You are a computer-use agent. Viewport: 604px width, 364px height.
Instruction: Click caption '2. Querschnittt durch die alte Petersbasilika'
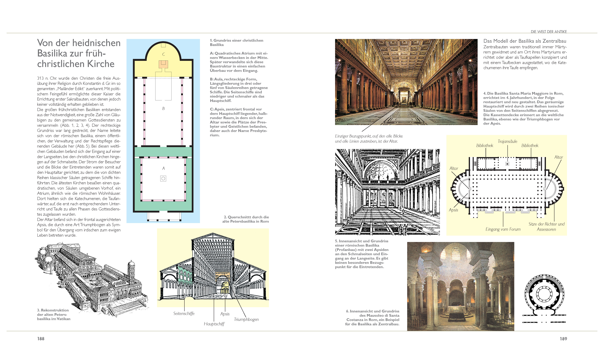[246, 219]
